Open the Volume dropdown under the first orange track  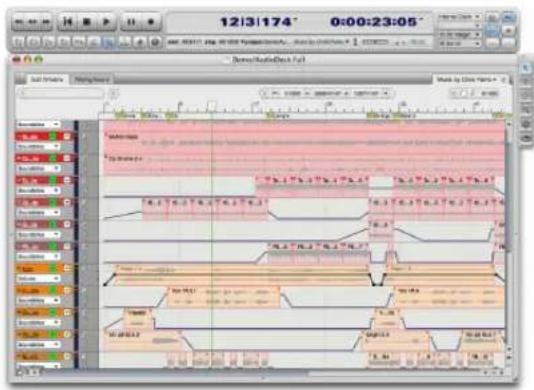(x=38, y=279)
